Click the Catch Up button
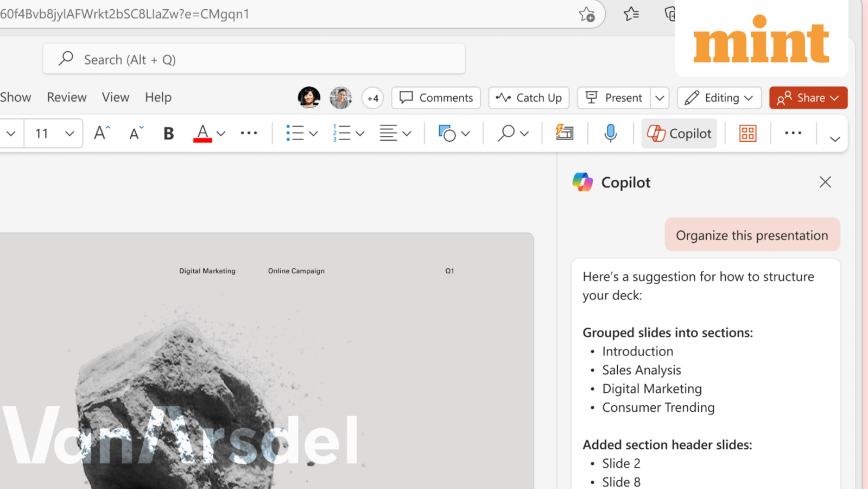This screenshot has width=868, height=489. click(x=529, y=98)
